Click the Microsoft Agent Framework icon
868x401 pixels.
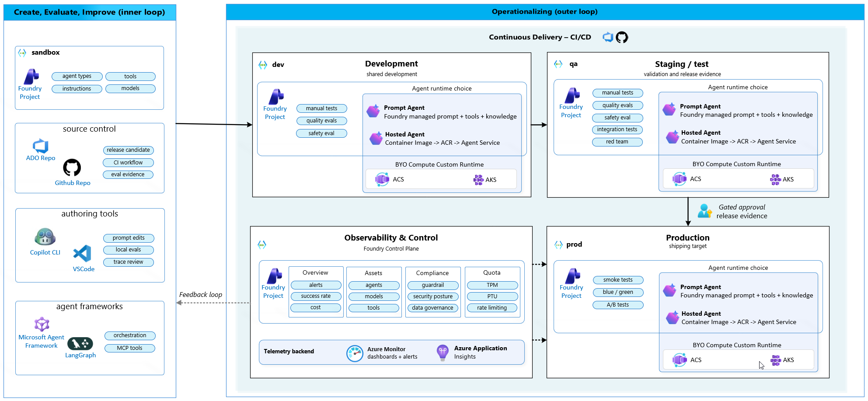coord(42,324)
